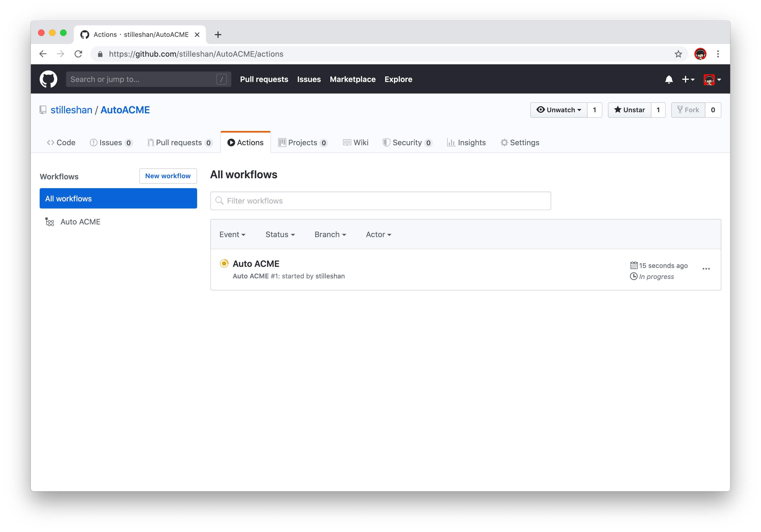This screenshot has width=761, height=532.
Task: Switch to the Insights tab
Action: click(x=466, y=143)
